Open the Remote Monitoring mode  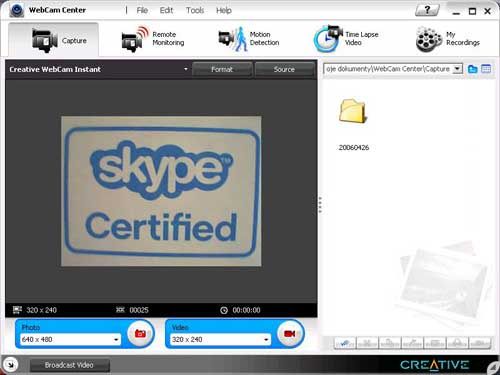point(153,39)
